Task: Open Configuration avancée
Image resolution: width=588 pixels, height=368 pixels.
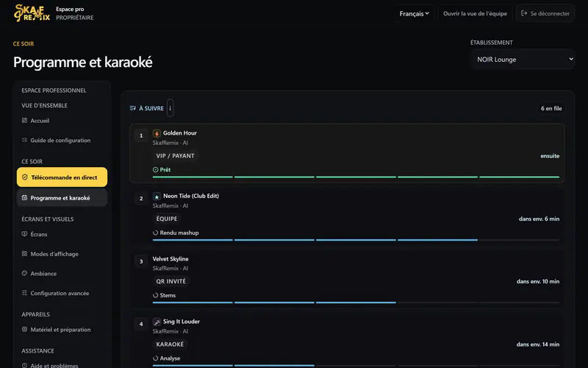Action: (x=62, y=293)
